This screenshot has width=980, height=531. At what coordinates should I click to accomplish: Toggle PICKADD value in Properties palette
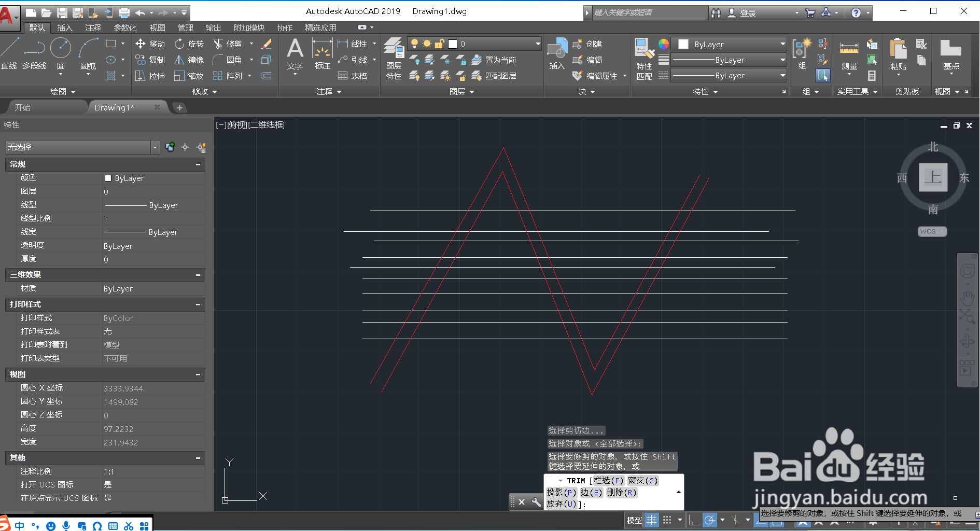pyautogui.click(x=170, y=148)
